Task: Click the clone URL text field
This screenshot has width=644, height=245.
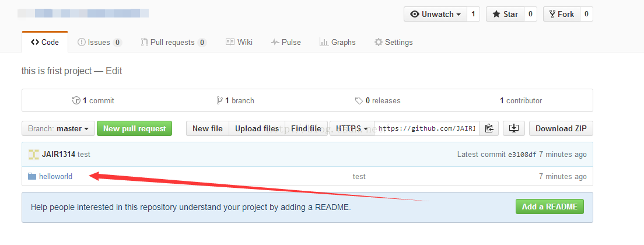Action: tap(427, 128)
